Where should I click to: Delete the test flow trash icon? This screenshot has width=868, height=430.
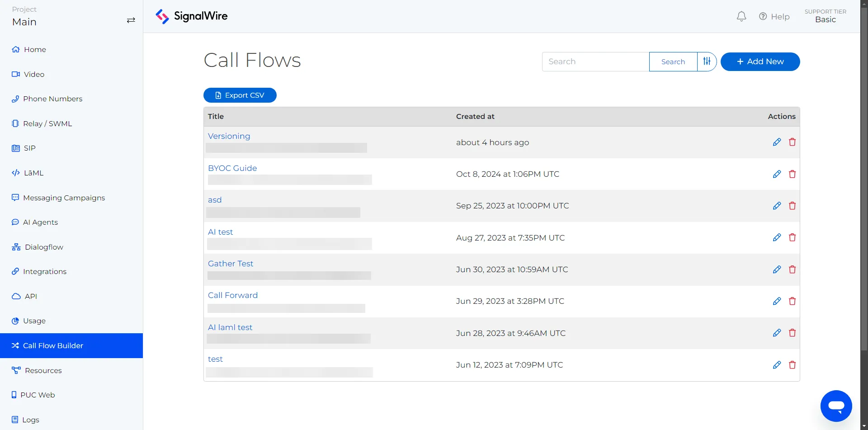pos(792,365)
